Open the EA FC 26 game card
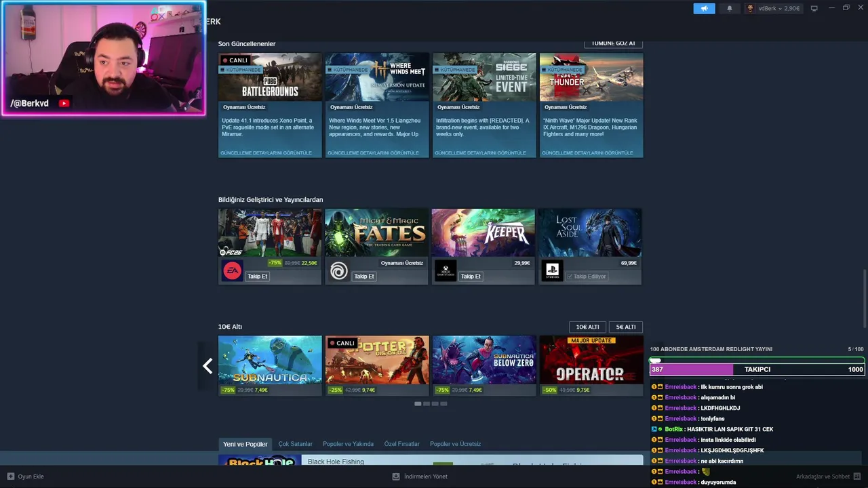This screenshot has width=868, height=488. click(270, 232)
